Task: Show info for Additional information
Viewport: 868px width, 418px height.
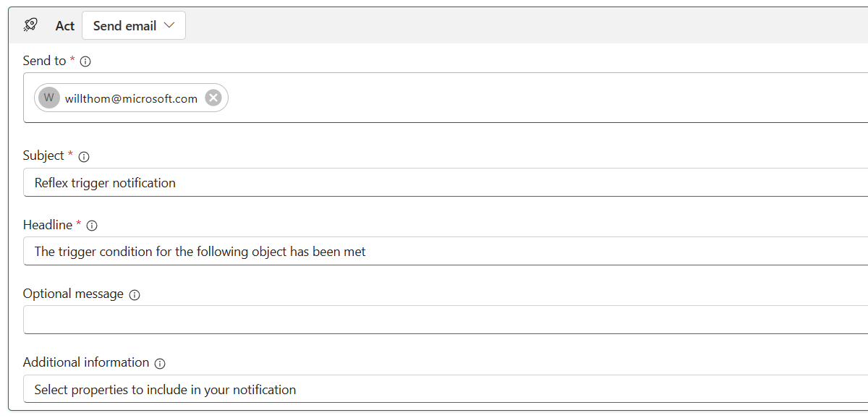Action: coord(160,363)
